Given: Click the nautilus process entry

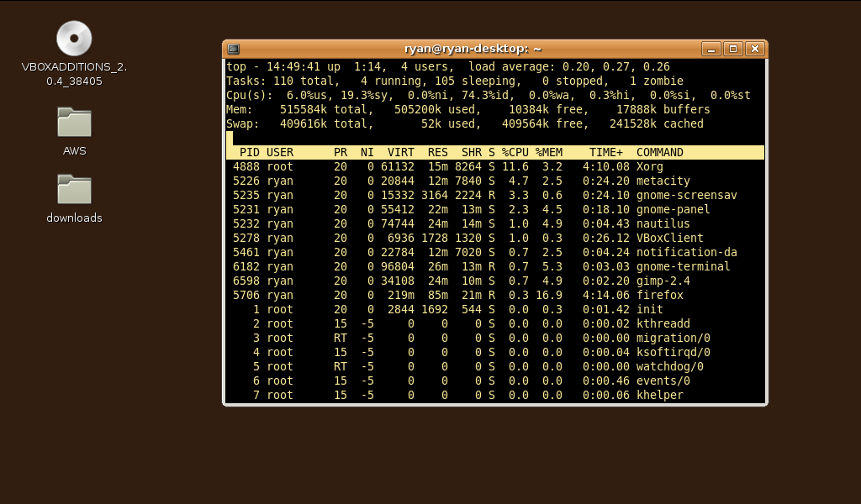Looking at the screenshot, I should tap(663, 224).
